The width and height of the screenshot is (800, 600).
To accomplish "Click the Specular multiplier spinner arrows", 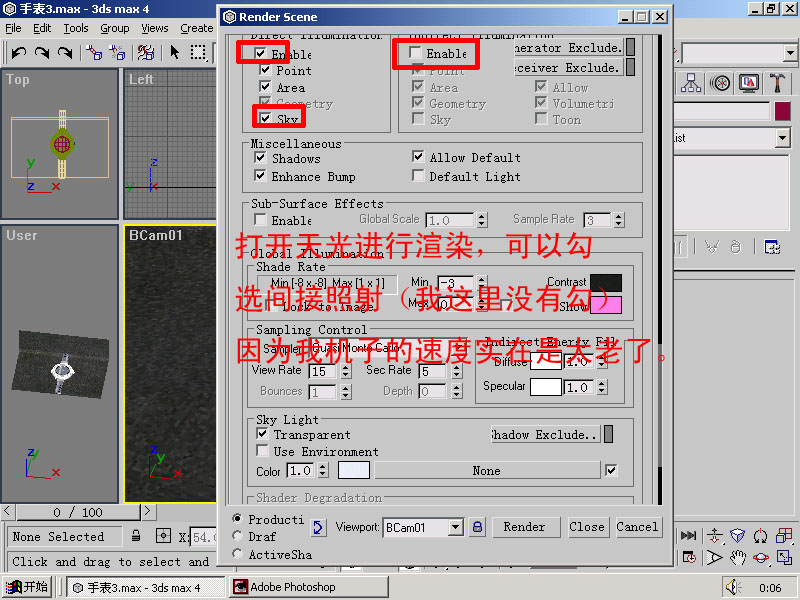I will coord(602,387).
